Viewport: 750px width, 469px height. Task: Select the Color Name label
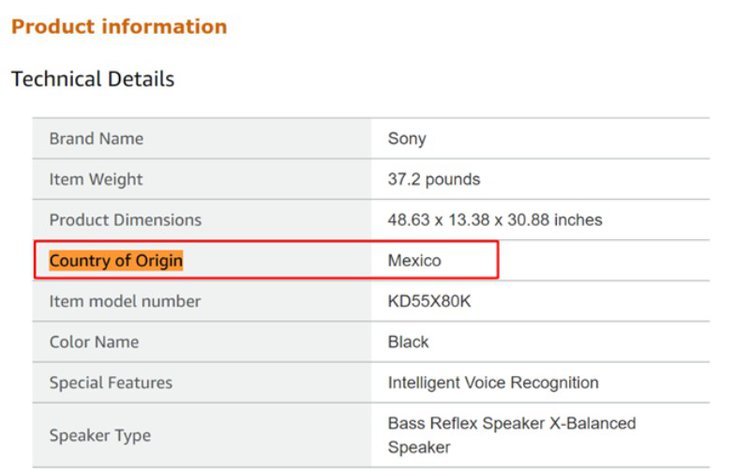point(94,342)
